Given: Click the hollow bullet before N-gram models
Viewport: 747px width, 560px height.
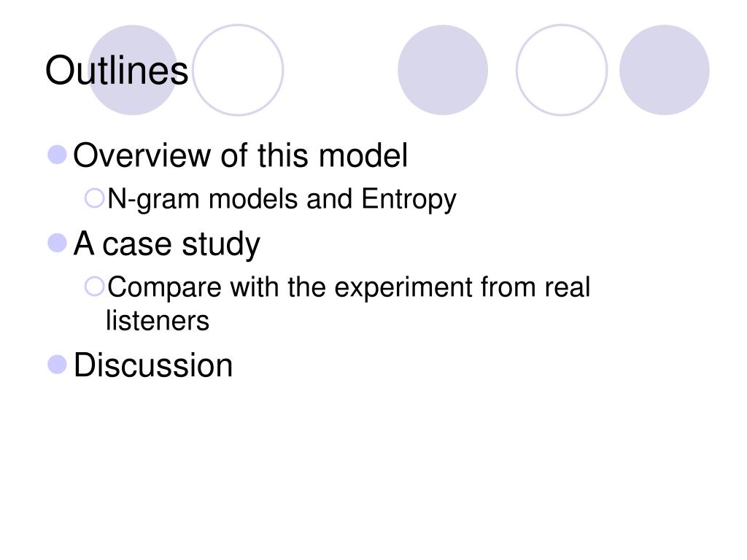Looking at the screenshot, I should pyautogui.click(x=94, y=198).
